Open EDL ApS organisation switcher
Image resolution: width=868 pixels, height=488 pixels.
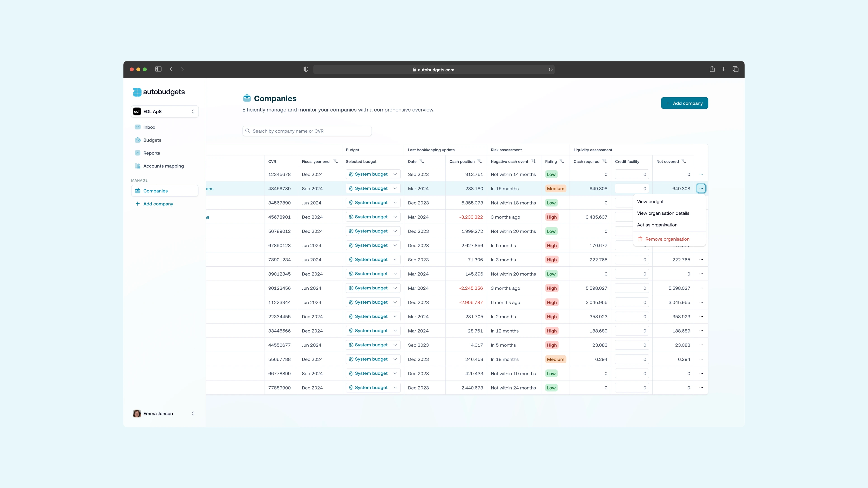pos(165,111)
